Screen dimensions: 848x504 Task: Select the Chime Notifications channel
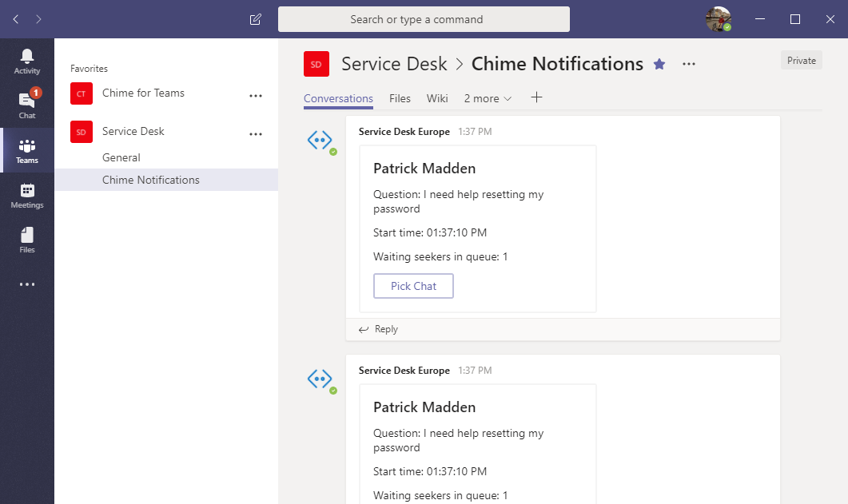pyautogui.click(x=166, y=180)
